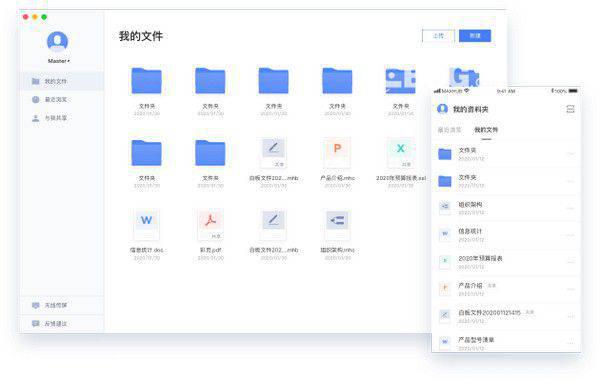Expand the Master account dropdown

[x=59, y=61]
